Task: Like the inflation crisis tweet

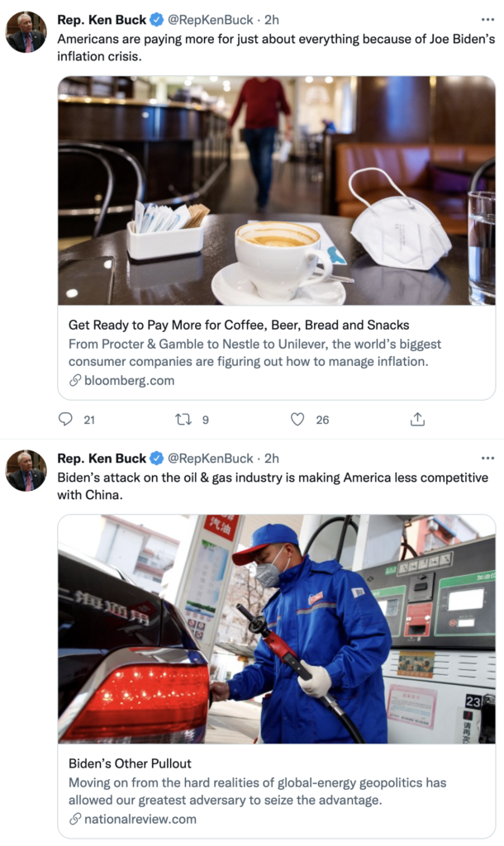Action: coord(297,420)
